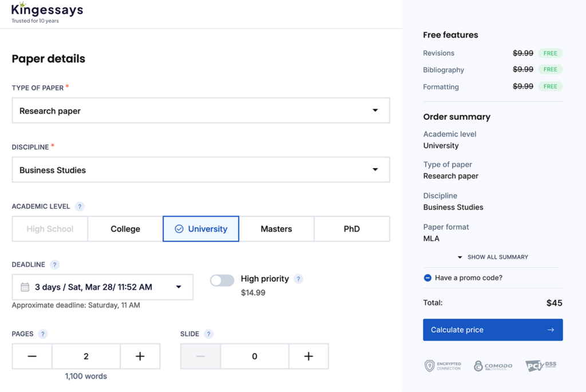
Task: Open the High priority help icon
Action: click(x=298, y=279)
